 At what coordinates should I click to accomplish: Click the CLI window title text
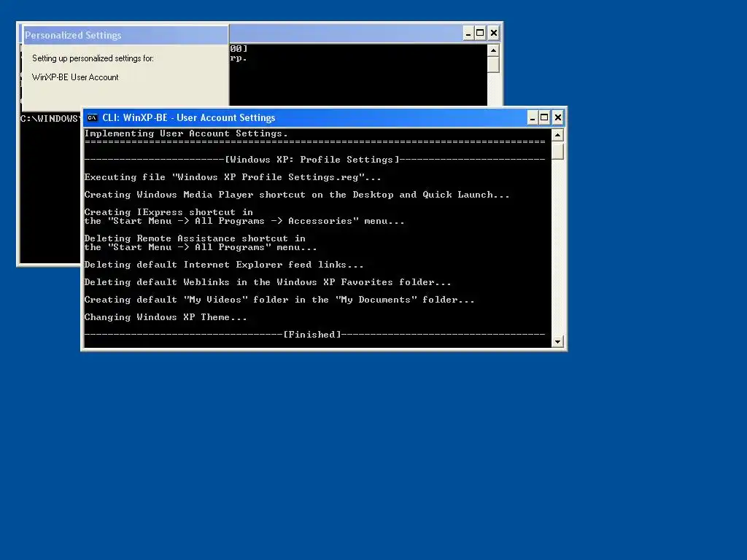[189, 117]
